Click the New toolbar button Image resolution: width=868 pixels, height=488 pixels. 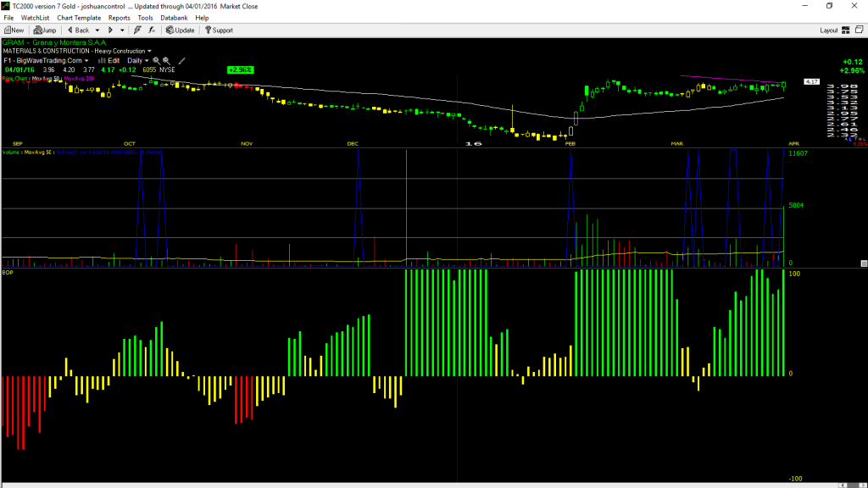pos(14,30)
